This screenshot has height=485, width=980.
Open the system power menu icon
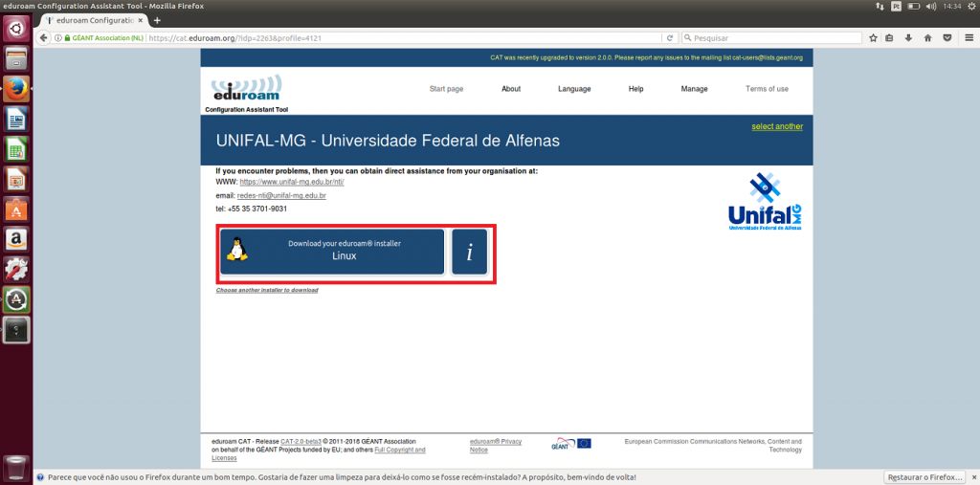click(970, 6)
